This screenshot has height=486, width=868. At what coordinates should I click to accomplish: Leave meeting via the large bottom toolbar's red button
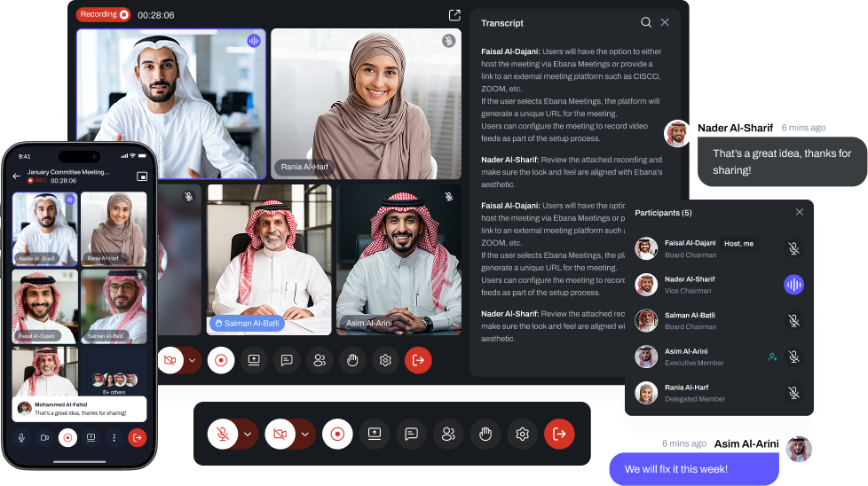click(x=559, y=434)
